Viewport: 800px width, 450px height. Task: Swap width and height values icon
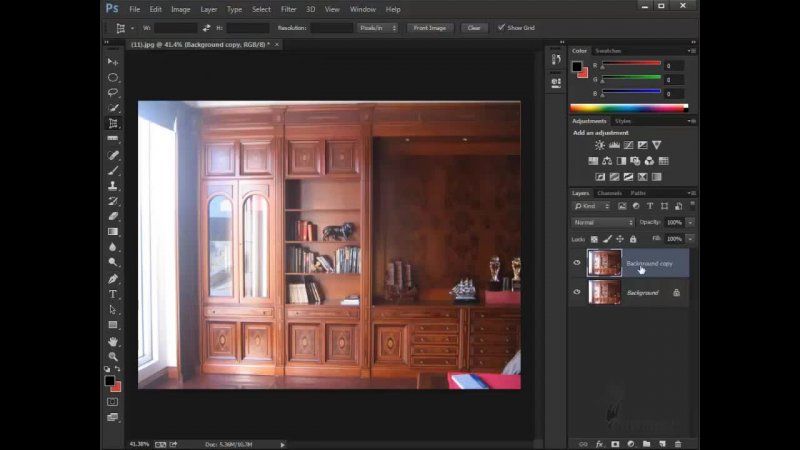click(x=207, y=28)
